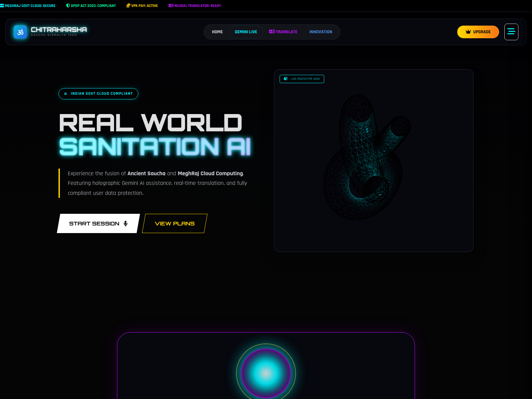Click the 'SANITATION AI' glowing heading
Screen dimensions: 532x399
pyautogui.click(x=155, y=147)
